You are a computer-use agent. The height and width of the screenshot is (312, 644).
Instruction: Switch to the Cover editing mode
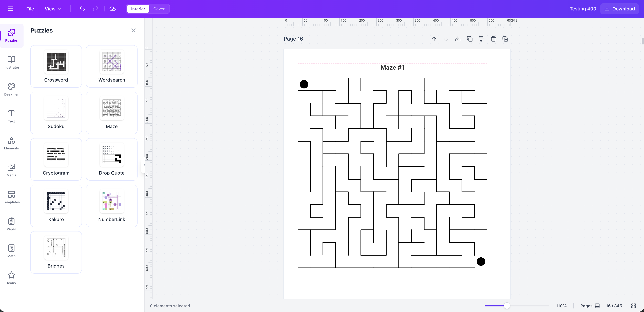click(x=159, y=9)
